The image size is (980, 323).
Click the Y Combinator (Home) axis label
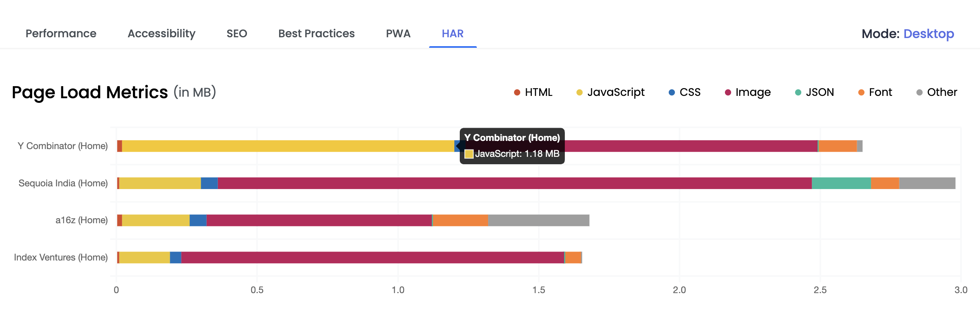point(63,146)
